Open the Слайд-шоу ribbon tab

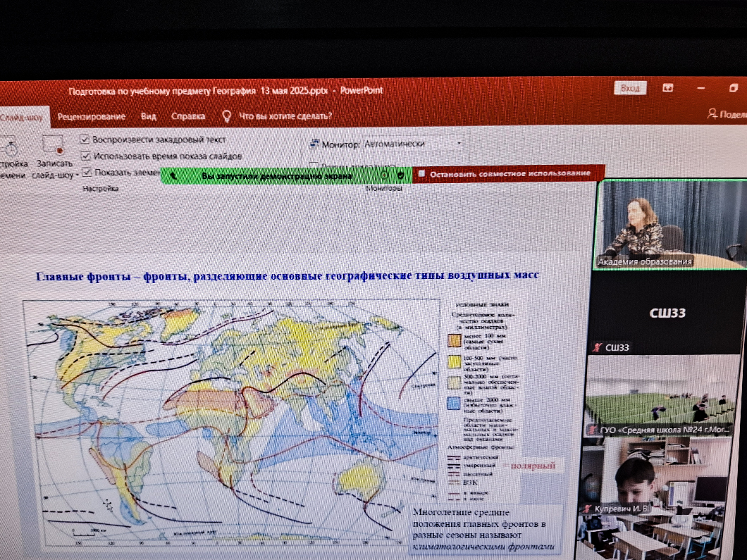21,117
